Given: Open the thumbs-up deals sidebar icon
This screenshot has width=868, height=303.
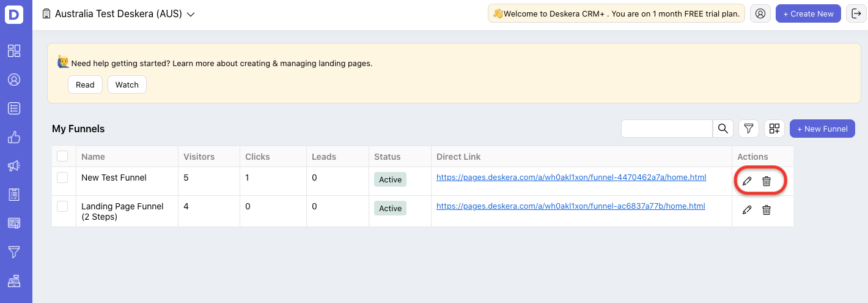Looking at the screenshot, I should tap(14, 137).
